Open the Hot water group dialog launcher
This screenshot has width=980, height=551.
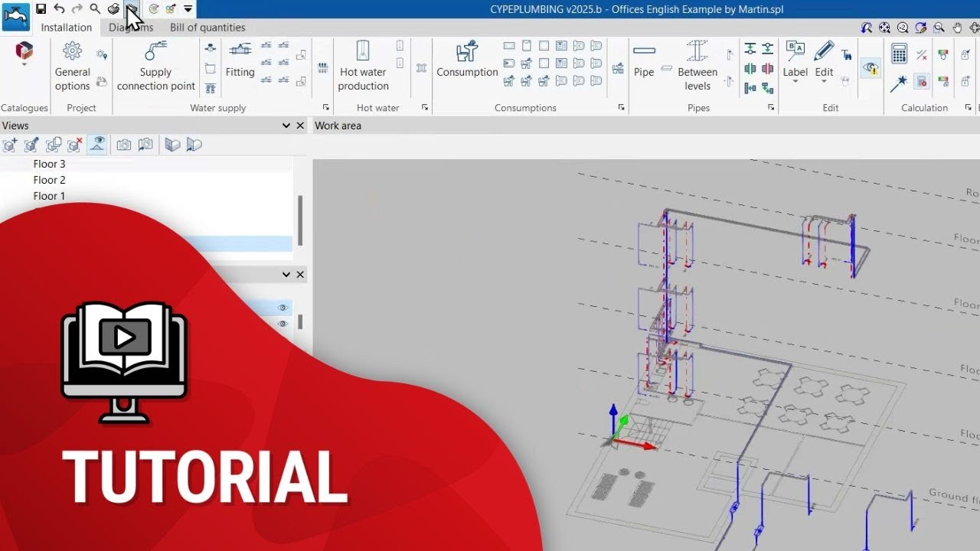pyautogui.click(x=425, y=108)
